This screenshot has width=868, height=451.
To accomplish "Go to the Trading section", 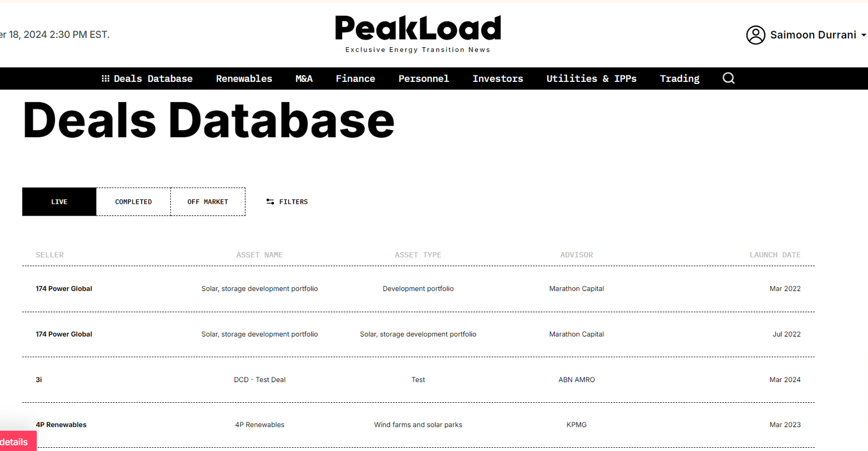I will 679,79.
